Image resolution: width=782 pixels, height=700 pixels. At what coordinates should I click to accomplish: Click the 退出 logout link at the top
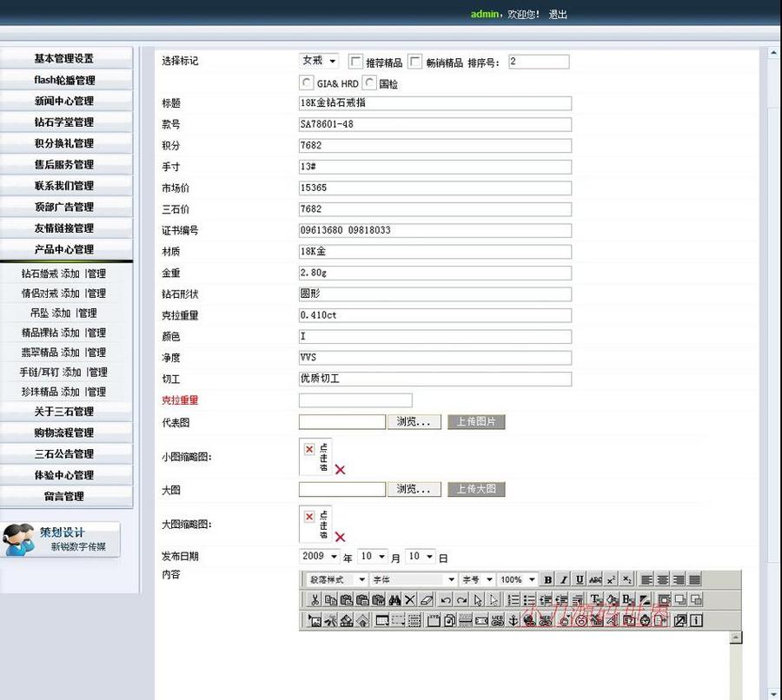point(557,14)
